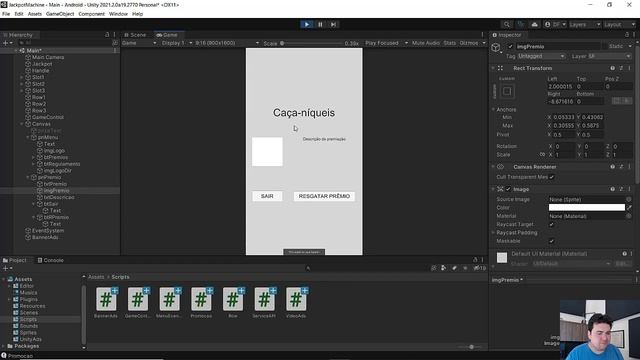Viewport: 640px width, 360px height.
Task: Toggle Mute Audio in Game view
Action: [x=426, y=43]
